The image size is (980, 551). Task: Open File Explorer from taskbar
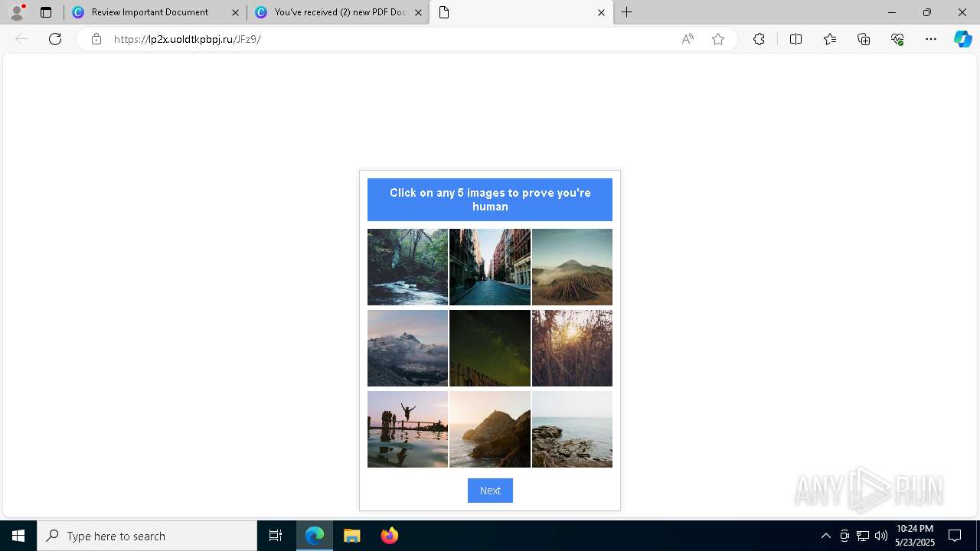[351, 536]
